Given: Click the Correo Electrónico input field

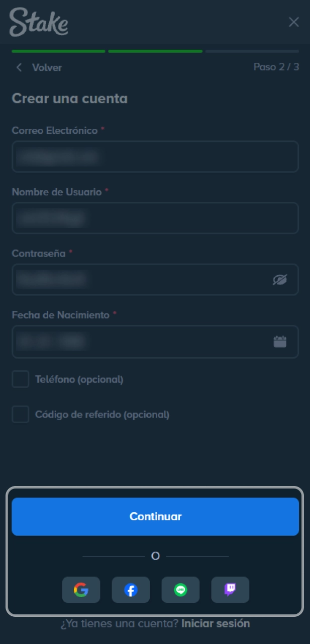Looking at the screenshot, I should [x=155, y=156].
